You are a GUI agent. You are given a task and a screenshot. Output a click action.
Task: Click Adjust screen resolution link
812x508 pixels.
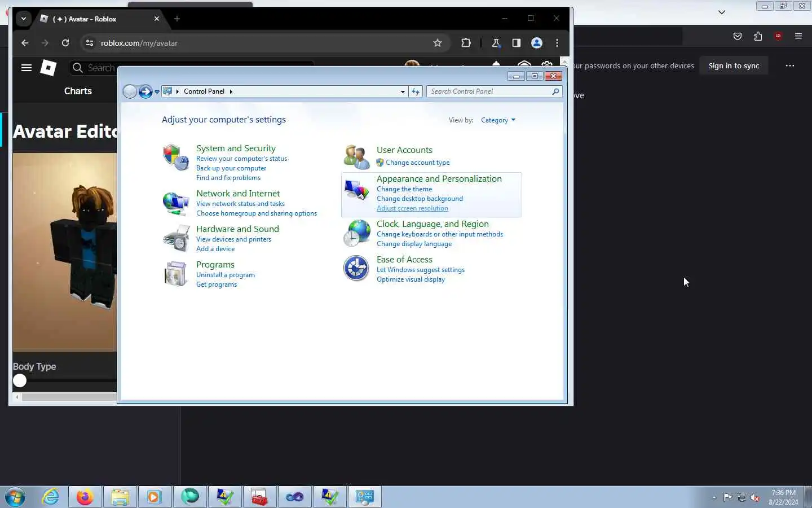tap(412, 208)
